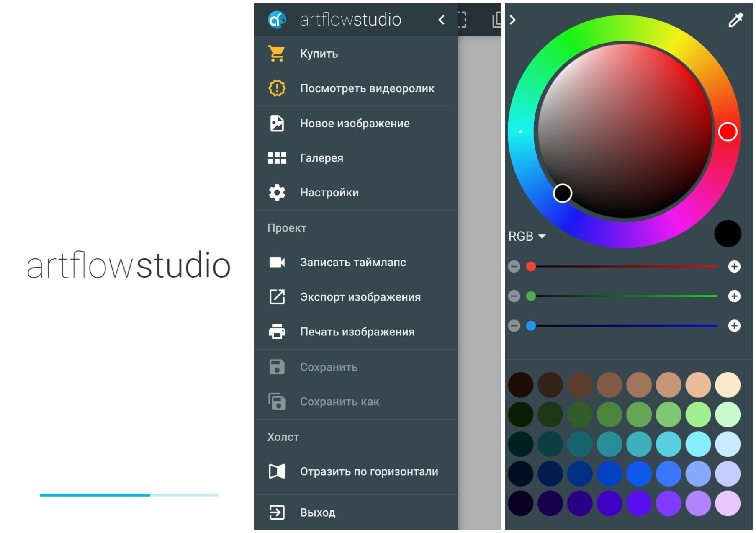Click the flip horizontal icon
This screenshot has width=756, height=533.
click(277, 471)
